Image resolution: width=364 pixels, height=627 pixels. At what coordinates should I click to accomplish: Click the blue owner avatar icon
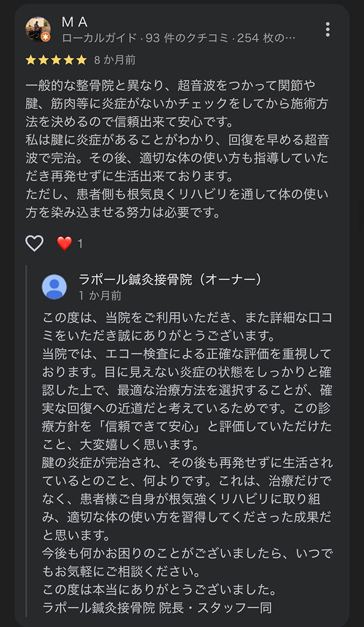tap(55, 286)
